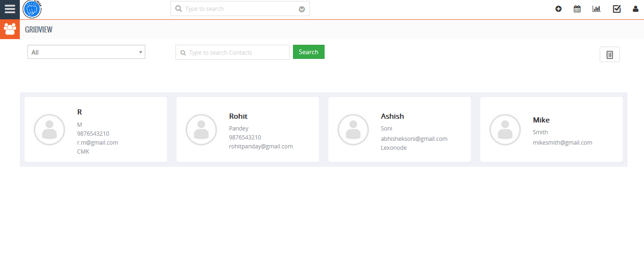Open the bar chart reports icon
This screenshot has width=644, height=253.
596,8
